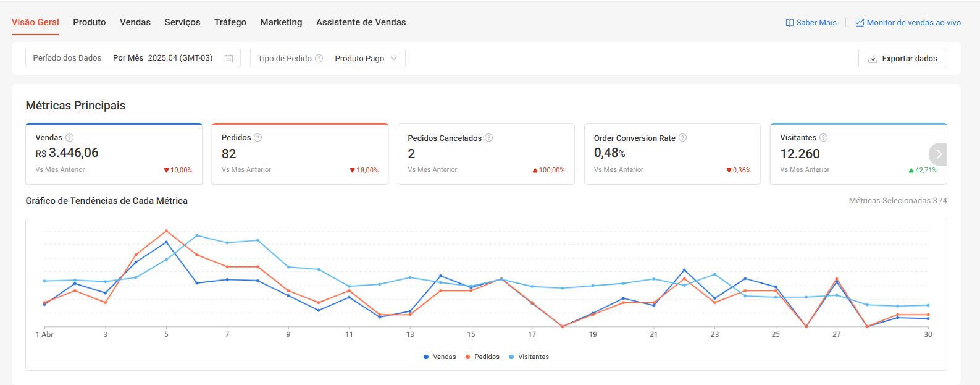This screenshot has width=980, height=385.
Task: Click the calendar icon in date period field
Action: (x=228, y=58)
